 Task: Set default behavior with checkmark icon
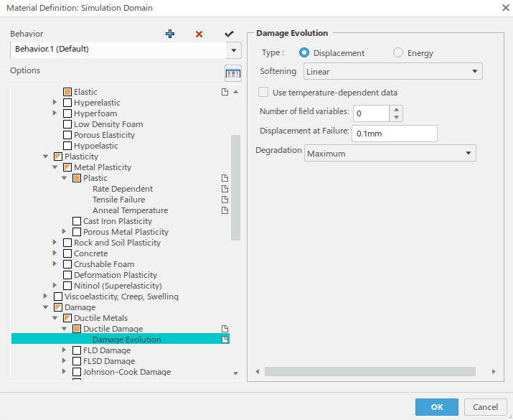click(229, 34)
